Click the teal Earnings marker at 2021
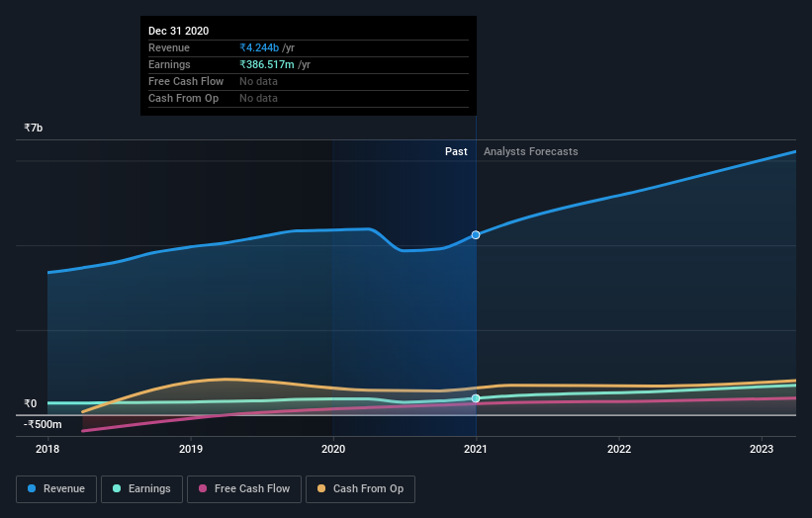812x518 pixels. point(476,398)
